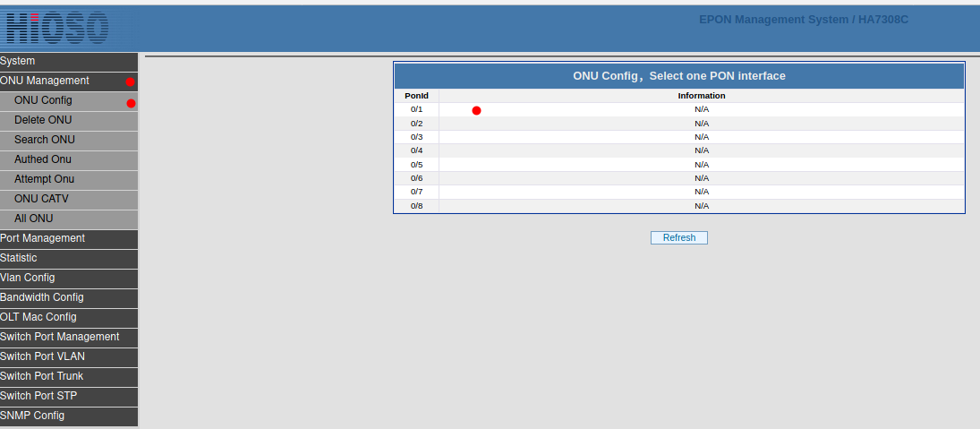Open Authed Onu list
The image size is (980, 429).
[x=43, y=159]
